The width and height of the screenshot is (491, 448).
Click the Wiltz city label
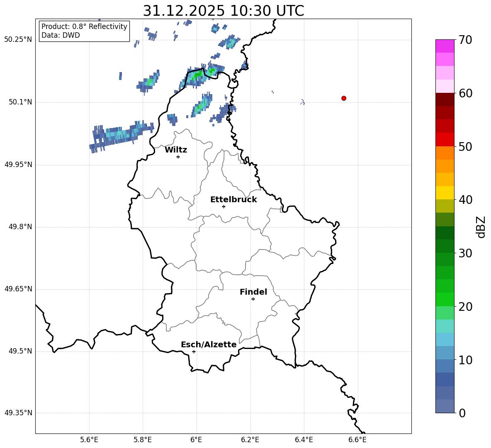point(176,150)
